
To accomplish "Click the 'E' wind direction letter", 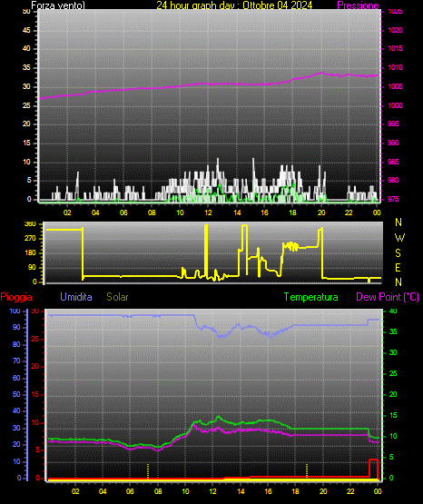I will 398,267.
